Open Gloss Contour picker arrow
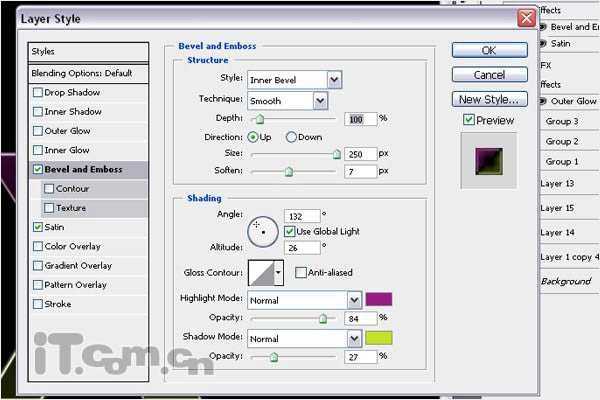The height and width of the screenshot is (400, 600). [278, 272]
